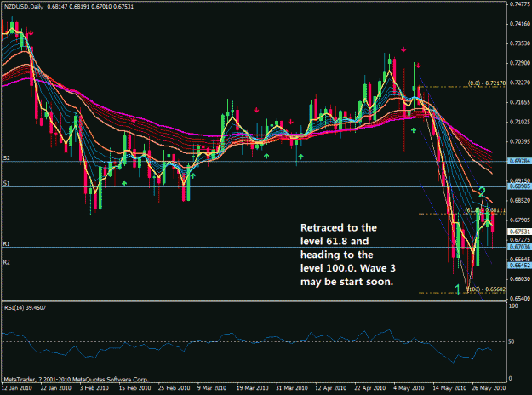The height and width of the screenshot is (395, 532).
Task: Click the RSI scale value 50
Action: 512,341
